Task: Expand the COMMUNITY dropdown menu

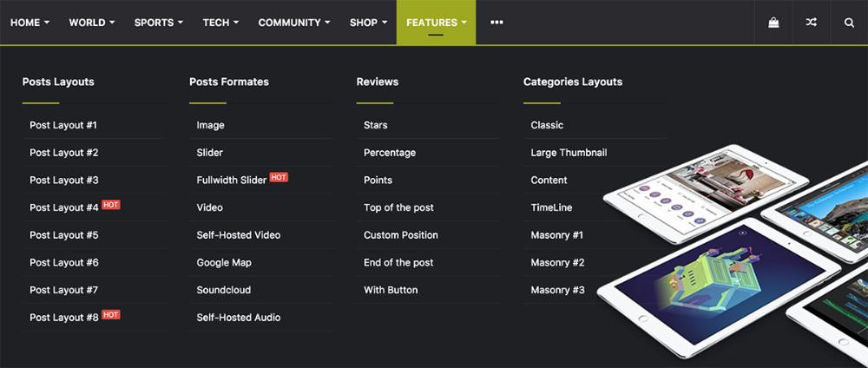Action: (x=294, y=23)
